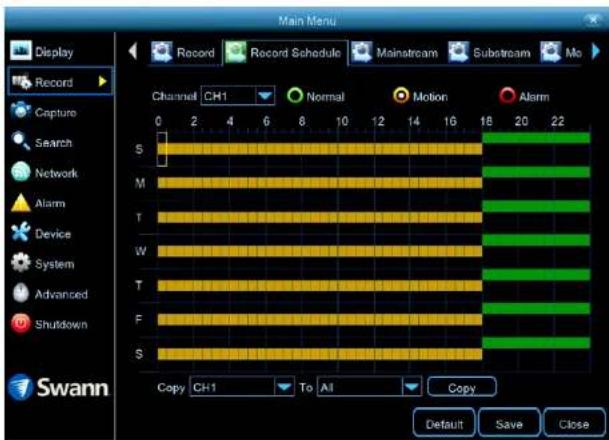Close the Main Menu window with X
The height and width of the screenshot is (440, 609).
[593, 19]
